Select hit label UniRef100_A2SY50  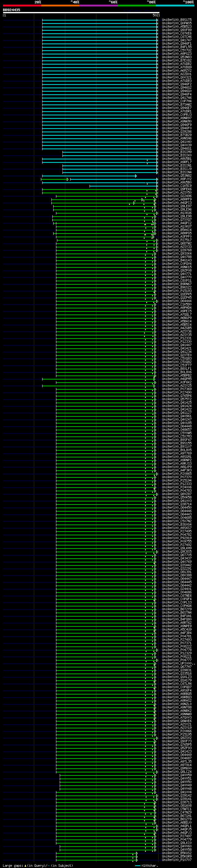point(177,193)
